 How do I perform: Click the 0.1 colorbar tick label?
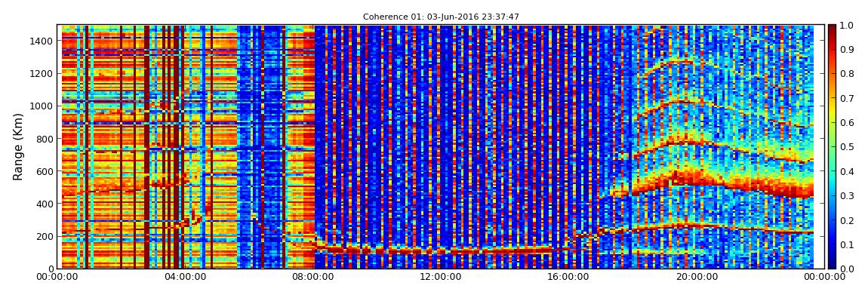(x=846, y=244)
